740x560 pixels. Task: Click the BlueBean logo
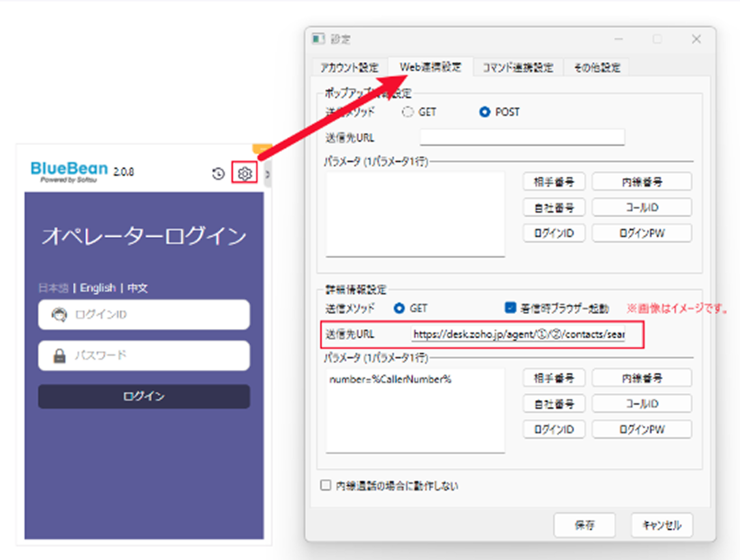(70, 170)
